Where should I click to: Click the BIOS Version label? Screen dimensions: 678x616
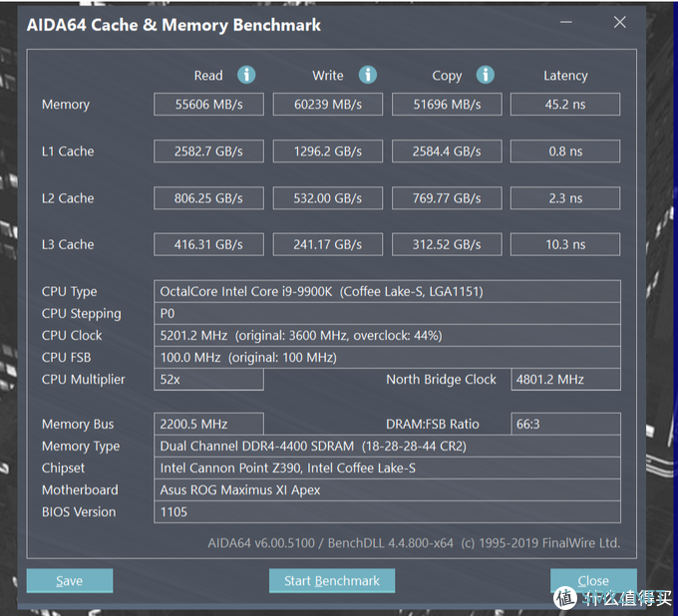point(79,512)
